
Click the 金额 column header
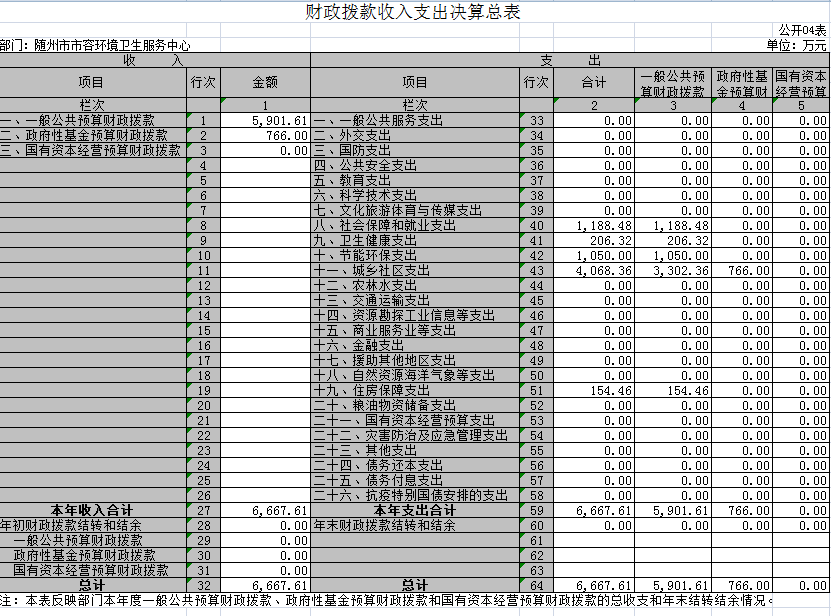click(265, 82)
